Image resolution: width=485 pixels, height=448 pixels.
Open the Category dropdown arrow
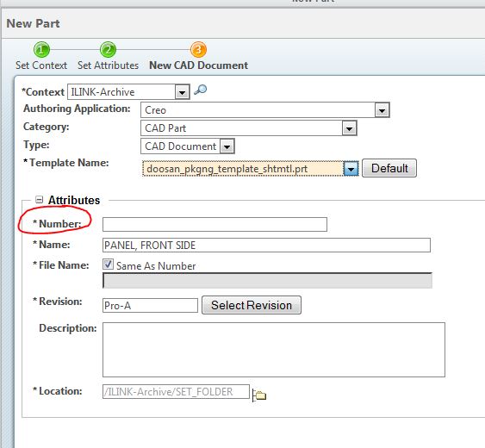349,128
